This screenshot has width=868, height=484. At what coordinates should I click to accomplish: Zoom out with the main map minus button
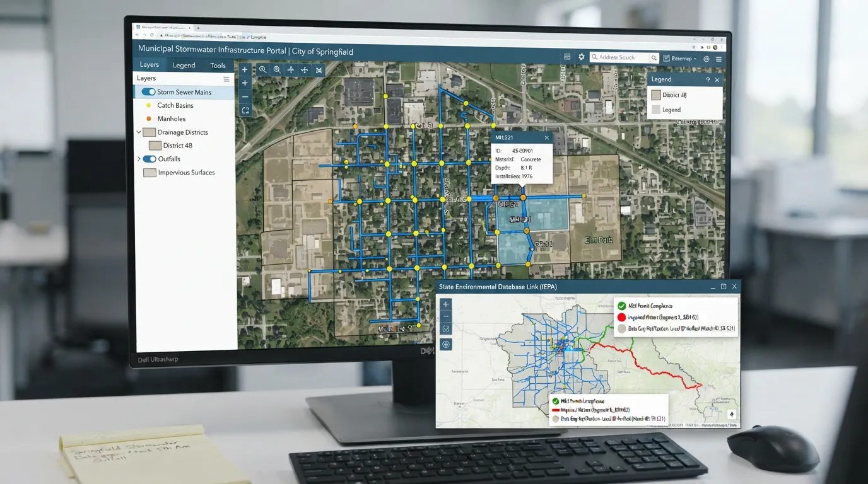245,96
